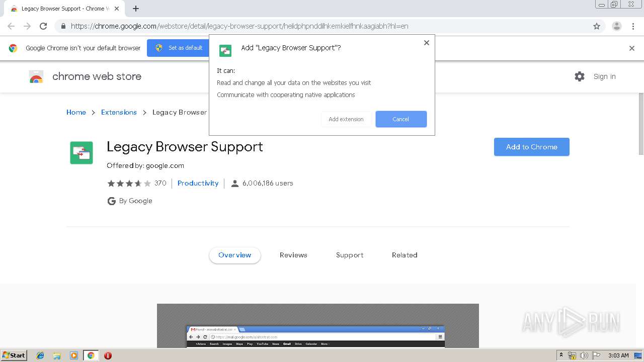This screenshot has width=644, height=362.
Task: Open the volume control in tray
Action: click(584, 355)
